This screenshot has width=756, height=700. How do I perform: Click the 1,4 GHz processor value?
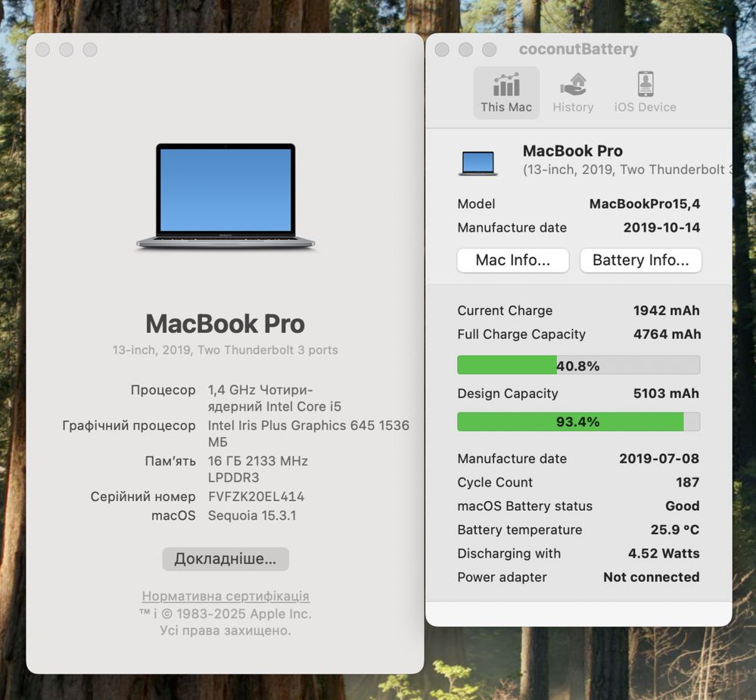coord(275,398)
